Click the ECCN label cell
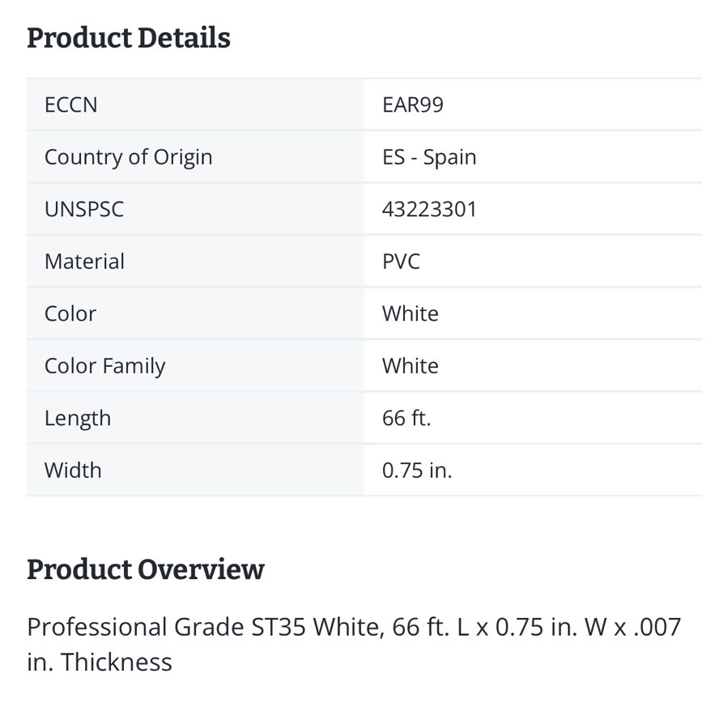The height and width of the screenshot is (716, 728). point(195,104)
